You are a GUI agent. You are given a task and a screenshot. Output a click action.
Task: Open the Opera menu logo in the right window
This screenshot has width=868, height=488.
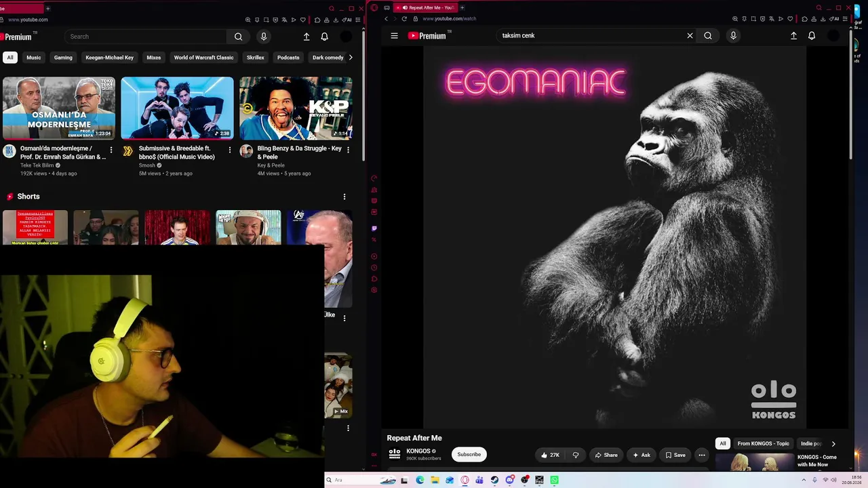point(374,8)
